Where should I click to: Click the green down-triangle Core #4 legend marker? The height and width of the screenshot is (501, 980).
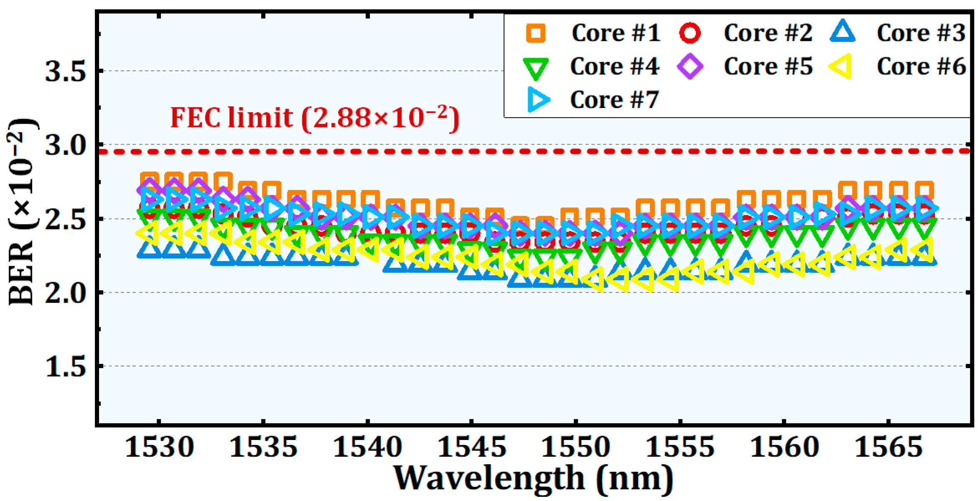(x=536, y=69)
